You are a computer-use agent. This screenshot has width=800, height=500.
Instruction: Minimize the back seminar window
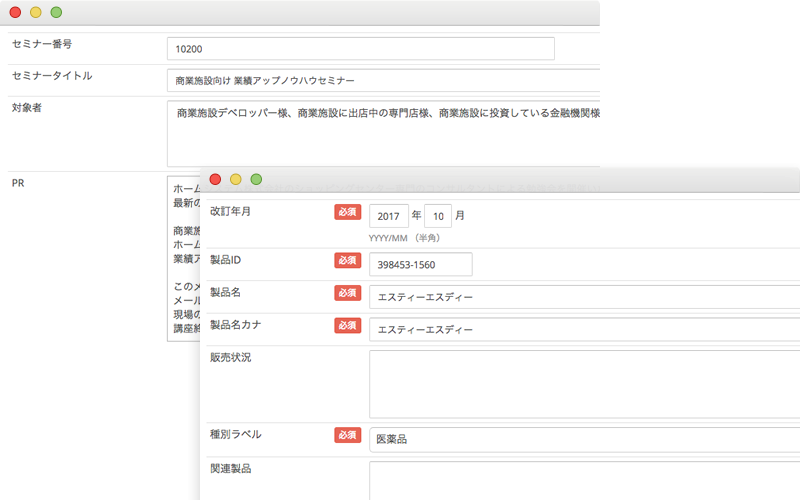pos(36,12)
